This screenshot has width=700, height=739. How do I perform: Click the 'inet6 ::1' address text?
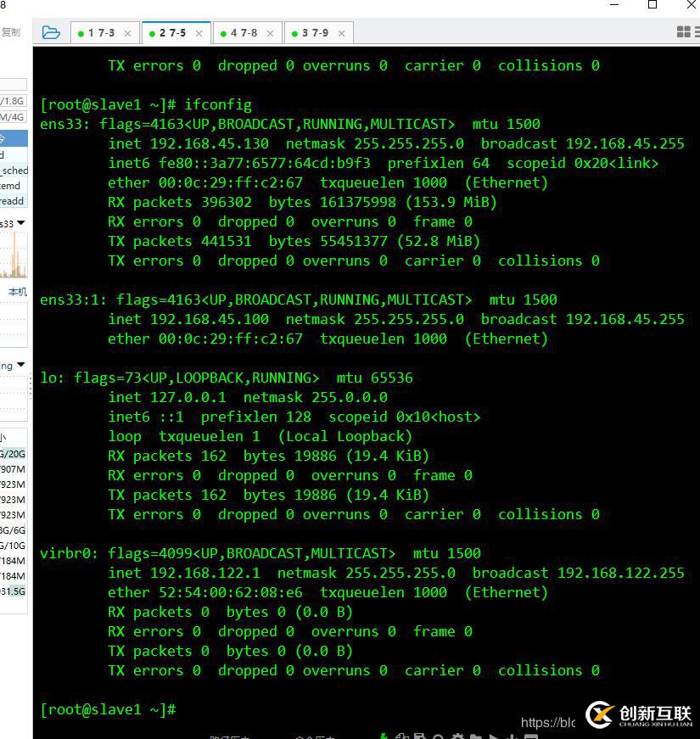point(146,417)
